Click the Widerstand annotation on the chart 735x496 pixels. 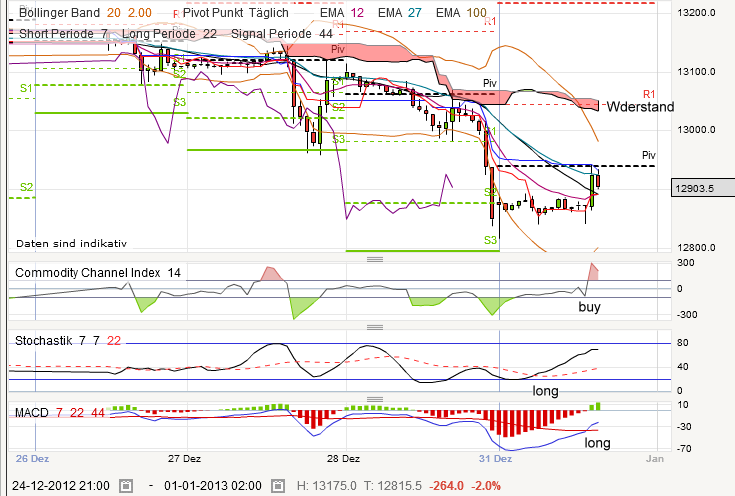[639, 107]
